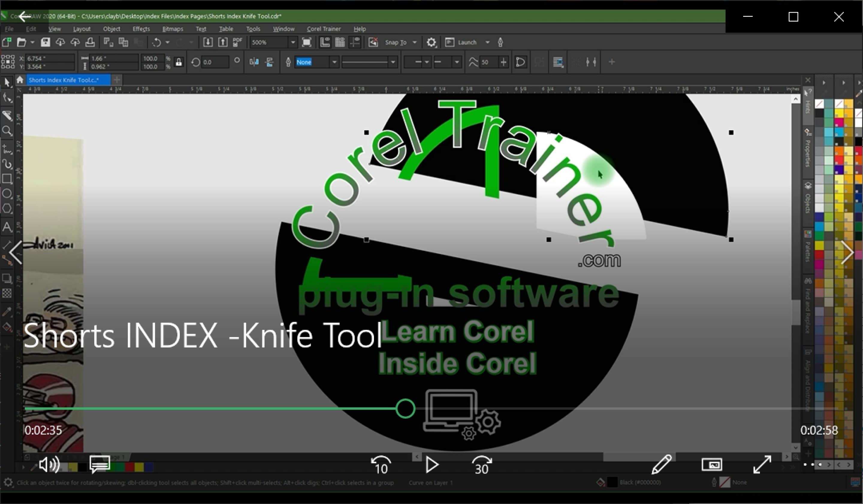Open outline width None dropdown
Screen dimensions: 863x504
[x=334, y=62]
